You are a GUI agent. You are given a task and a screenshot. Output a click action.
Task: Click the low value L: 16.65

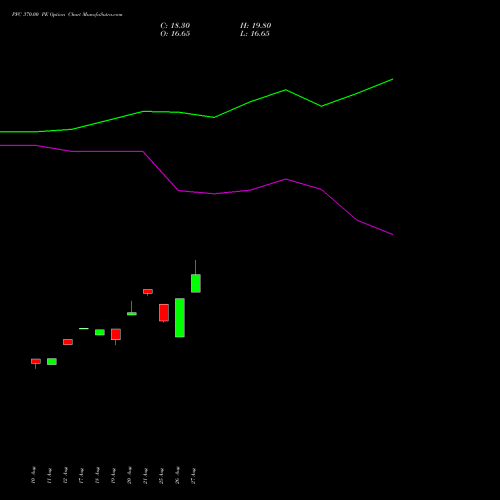pos(255,34)
